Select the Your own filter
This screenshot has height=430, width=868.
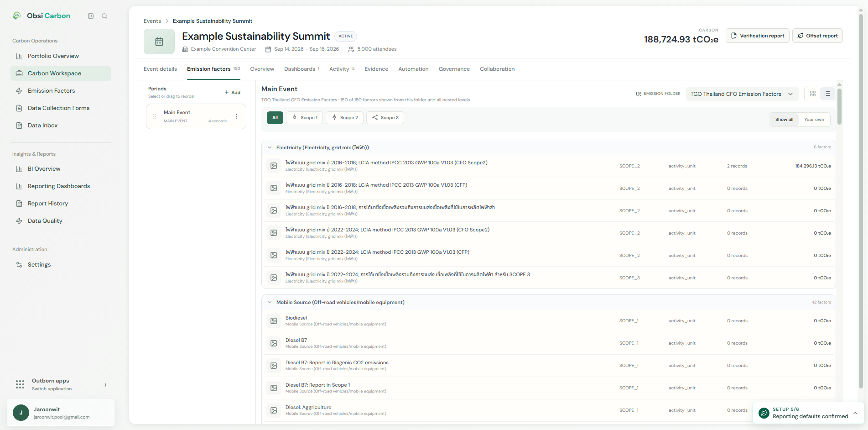click(814, 120)
